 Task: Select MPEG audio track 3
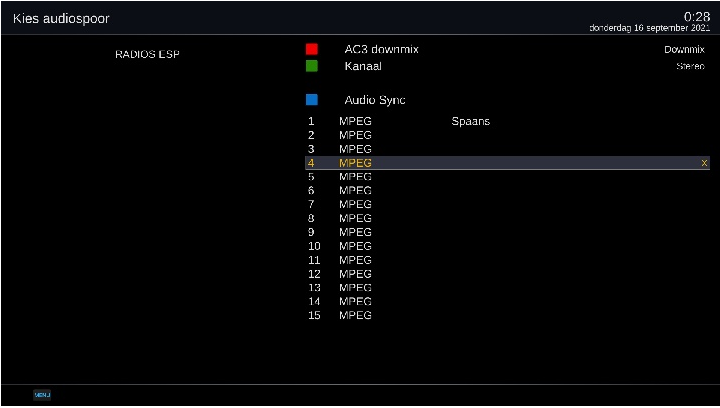pos(355,149)
